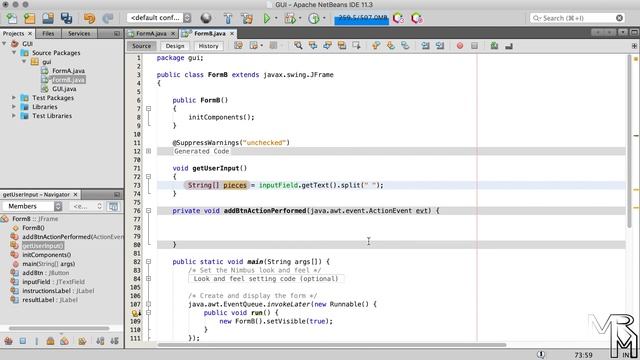Switch to the FormA.java editor tab
Image resolution: width=640 pixels, height=360 pixels.
click(x=151, y=33)
